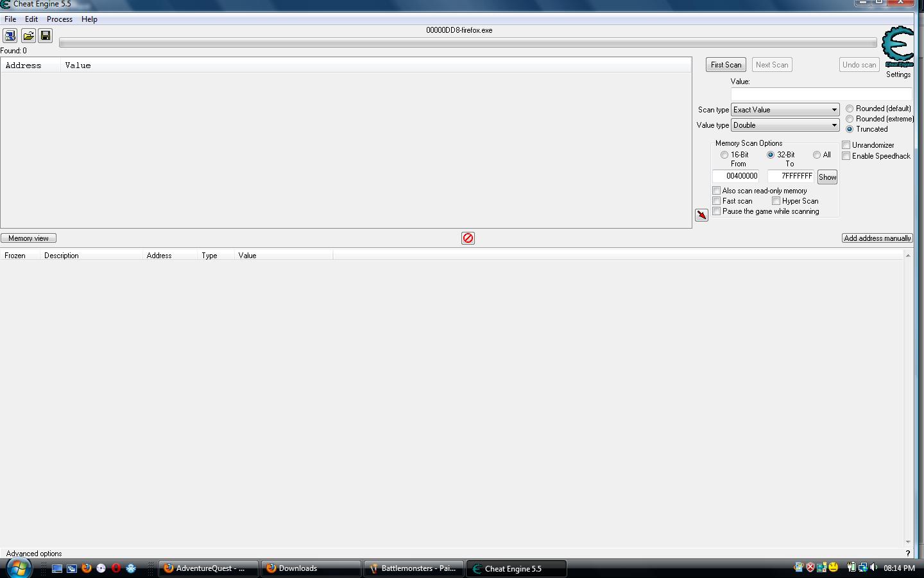Click the First Scan button

click(x=726, y=65)
